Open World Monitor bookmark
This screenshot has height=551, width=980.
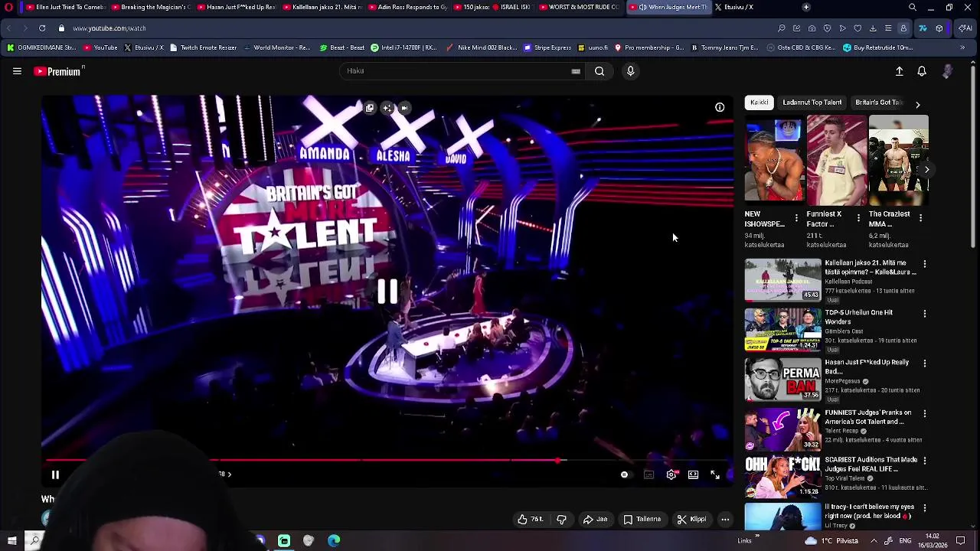point(277,47)
